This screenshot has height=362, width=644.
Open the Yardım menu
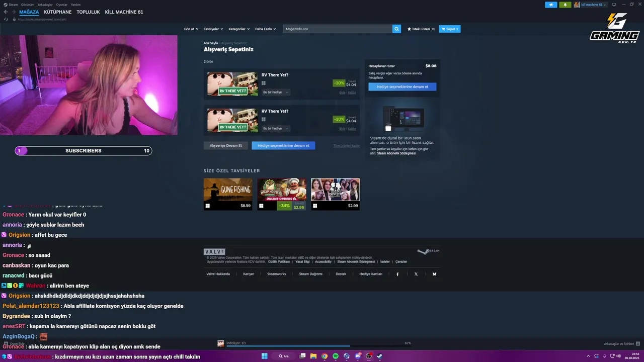75,5
